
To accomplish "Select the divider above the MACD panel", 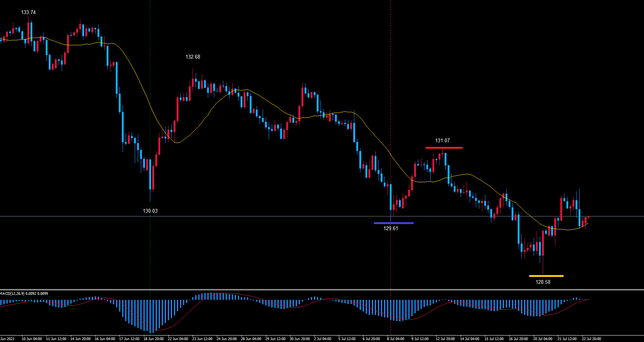I will [x=322, y=290].
